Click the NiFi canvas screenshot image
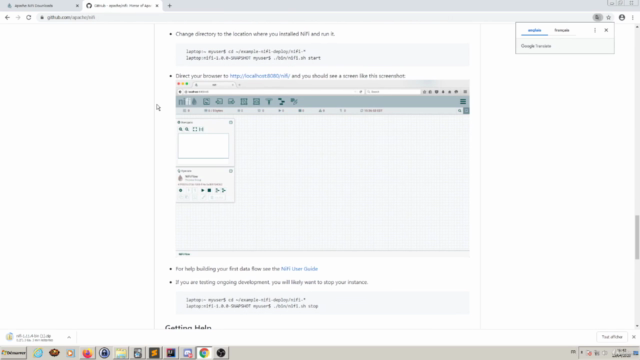 click(322, 169)
